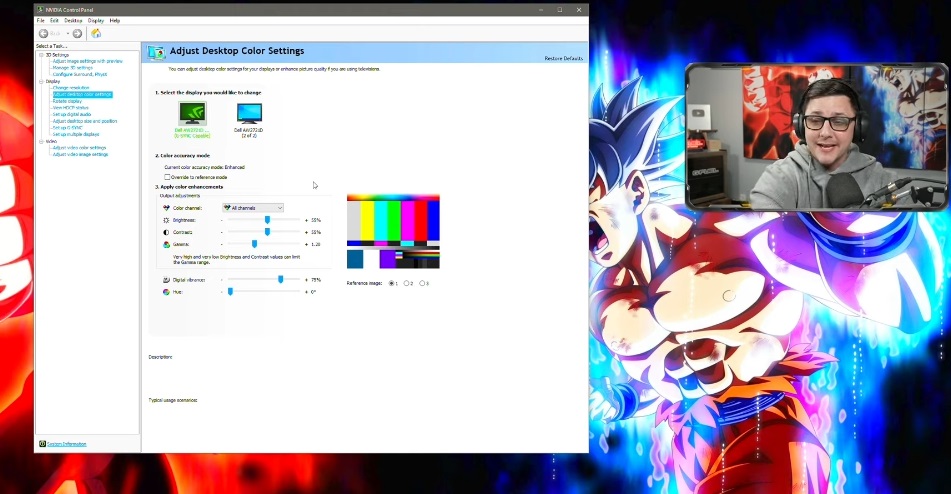Select the G-SYNC Capable Dell monitor icon
951x494 pixels.
tap(192, 113)
